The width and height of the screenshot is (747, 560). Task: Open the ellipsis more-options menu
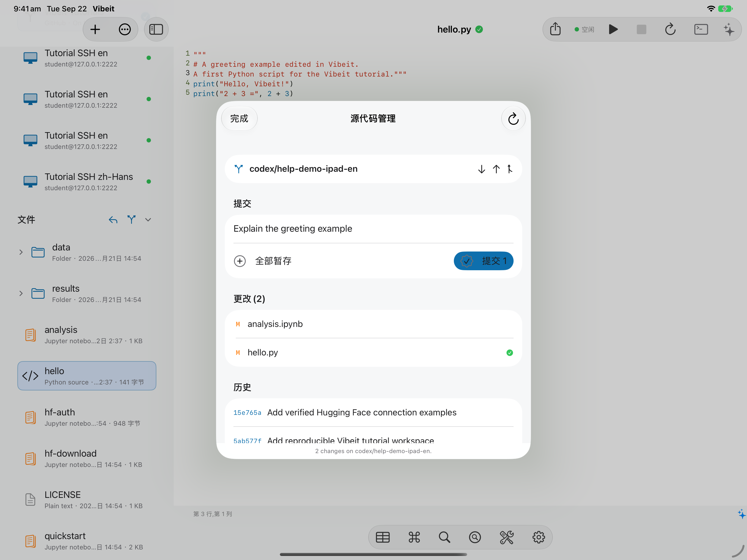125,29
